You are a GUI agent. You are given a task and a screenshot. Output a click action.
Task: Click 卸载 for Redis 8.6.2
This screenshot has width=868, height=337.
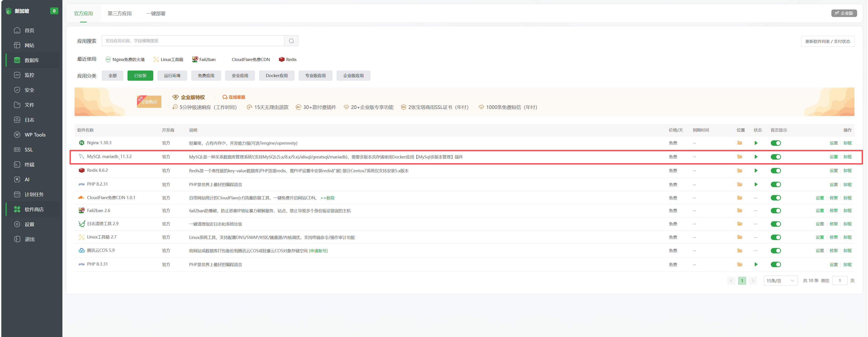847,170
